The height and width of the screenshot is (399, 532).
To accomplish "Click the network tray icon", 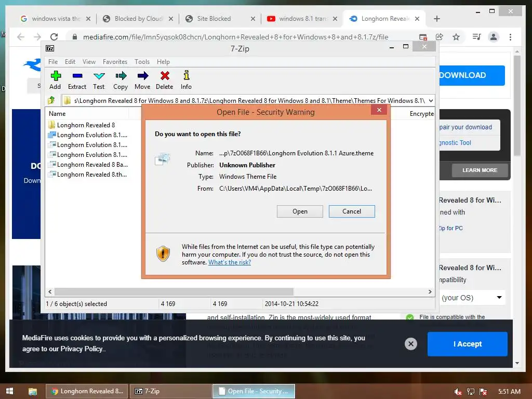I will click(x=471, y=392).
